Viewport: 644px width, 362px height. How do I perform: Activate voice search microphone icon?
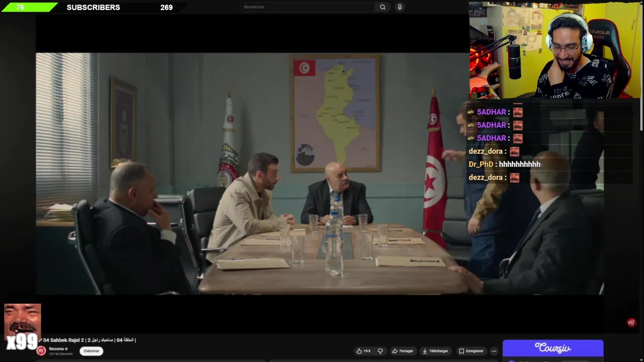[399, 7]
